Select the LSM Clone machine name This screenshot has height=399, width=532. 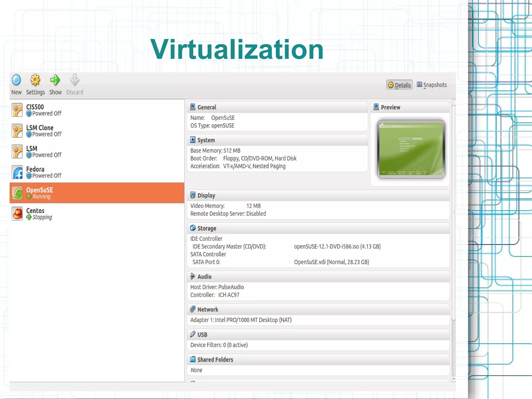(40, 128)
